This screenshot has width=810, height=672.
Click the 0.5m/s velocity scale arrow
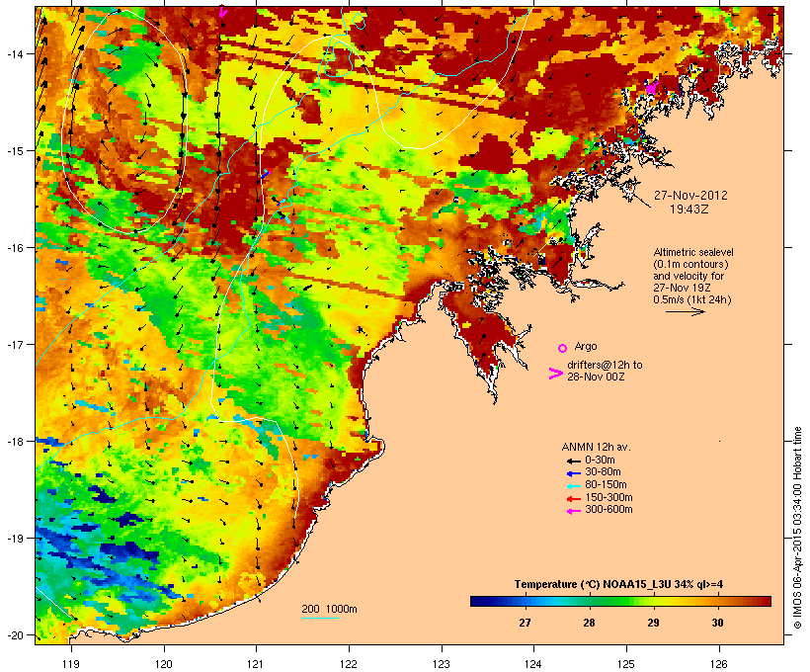tap(685, 311)
